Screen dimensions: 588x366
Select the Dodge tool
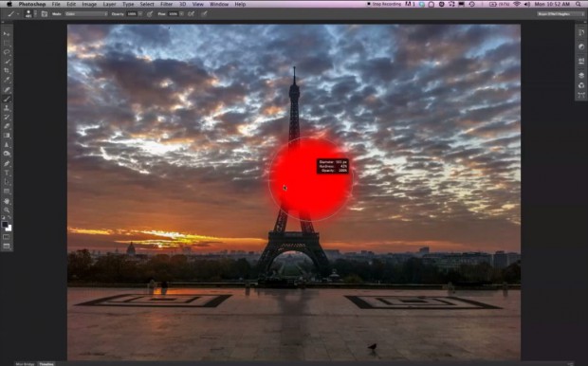[x=7, y=154]
